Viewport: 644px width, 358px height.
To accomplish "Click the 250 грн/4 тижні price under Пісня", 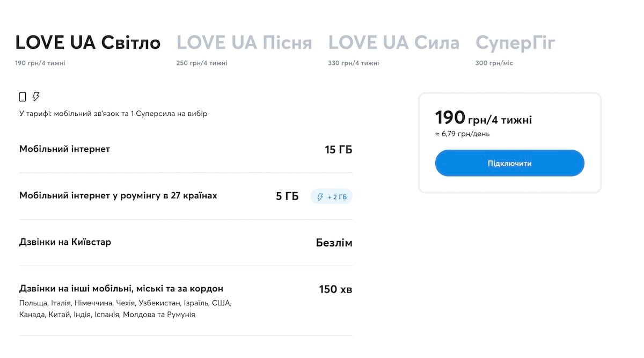I will point(202,63).
